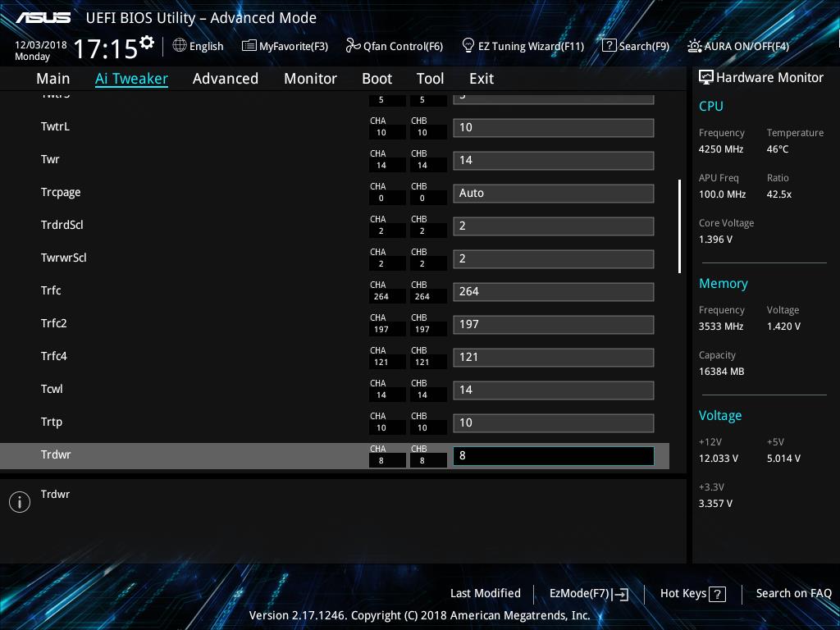Open Qfan Control fan icon
Screen dimensions: 840x630
(353, 46)
